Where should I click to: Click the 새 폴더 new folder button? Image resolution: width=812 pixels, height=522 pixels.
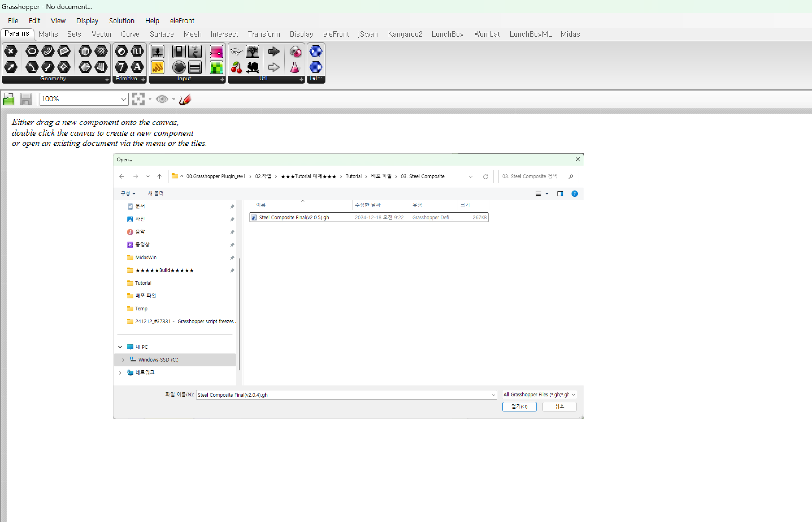click(156, 193)
